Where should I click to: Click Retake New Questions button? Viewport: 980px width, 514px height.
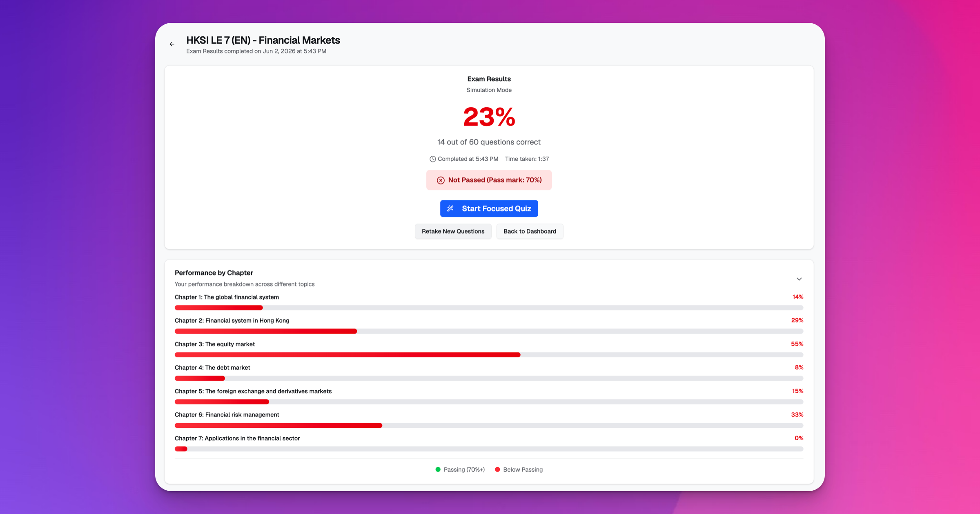(453, 231)
